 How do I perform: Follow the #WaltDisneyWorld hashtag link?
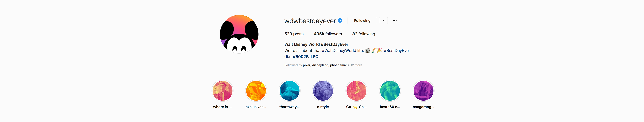339,50
